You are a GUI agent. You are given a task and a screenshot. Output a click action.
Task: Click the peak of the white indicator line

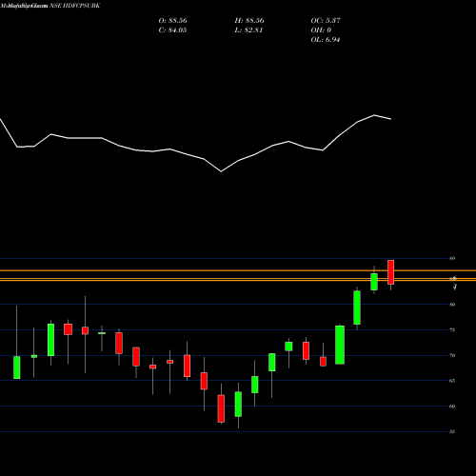[x=374, y=115]
